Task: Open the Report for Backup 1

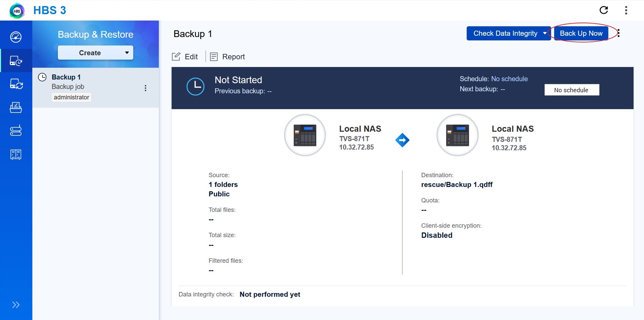Action: coord(227,57)
